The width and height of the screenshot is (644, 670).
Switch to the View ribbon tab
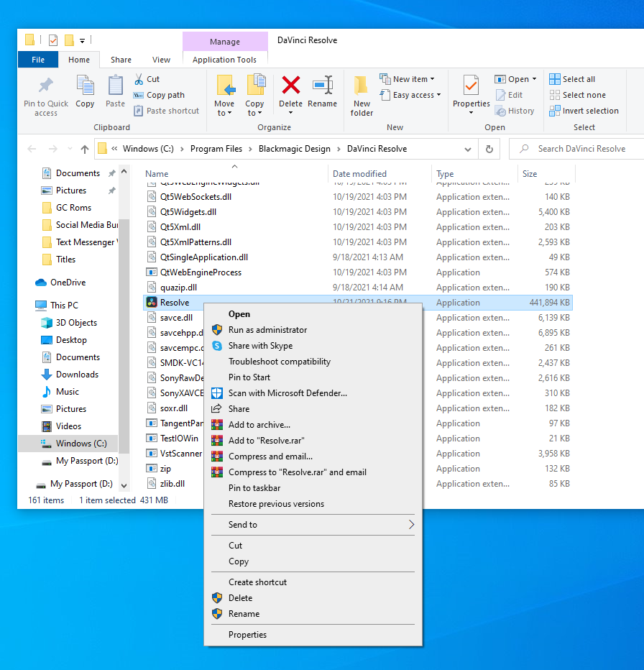point(161,60)
